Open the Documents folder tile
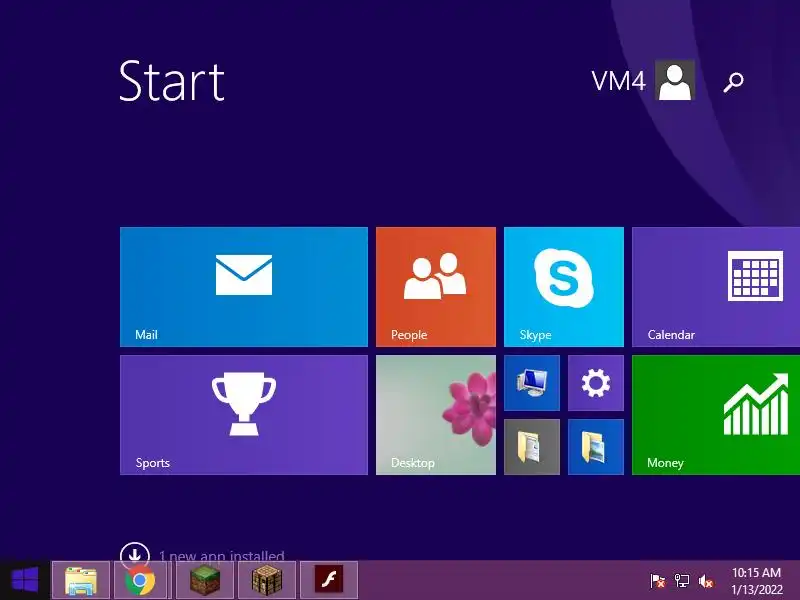The width and height of the screenshot is (800, 600). click(532, 447)
